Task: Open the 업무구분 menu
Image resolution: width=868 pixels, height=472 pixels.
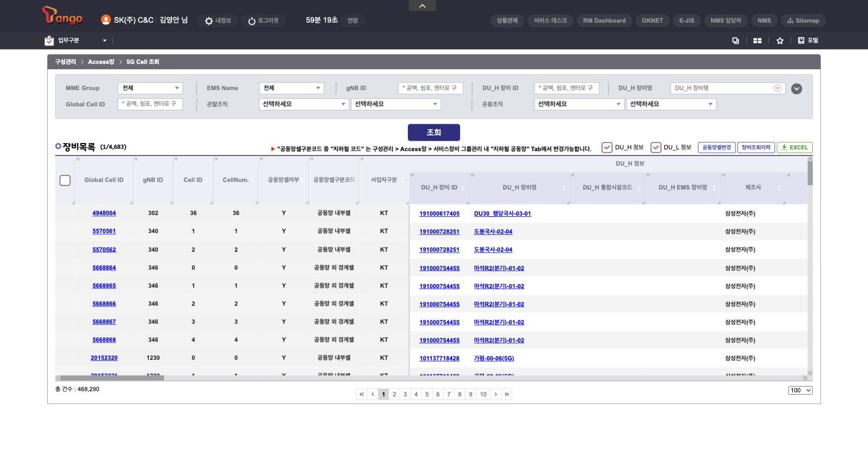Action: tap(76, 41)
